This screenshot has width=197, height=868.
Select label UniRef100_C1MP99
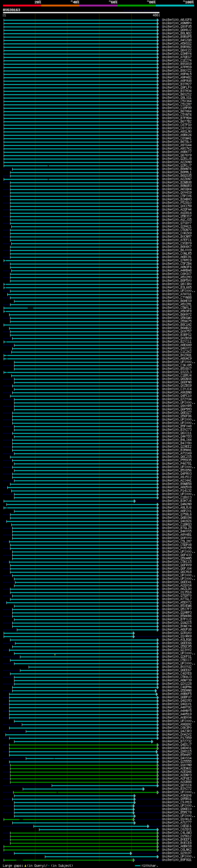tap(177, 108)
